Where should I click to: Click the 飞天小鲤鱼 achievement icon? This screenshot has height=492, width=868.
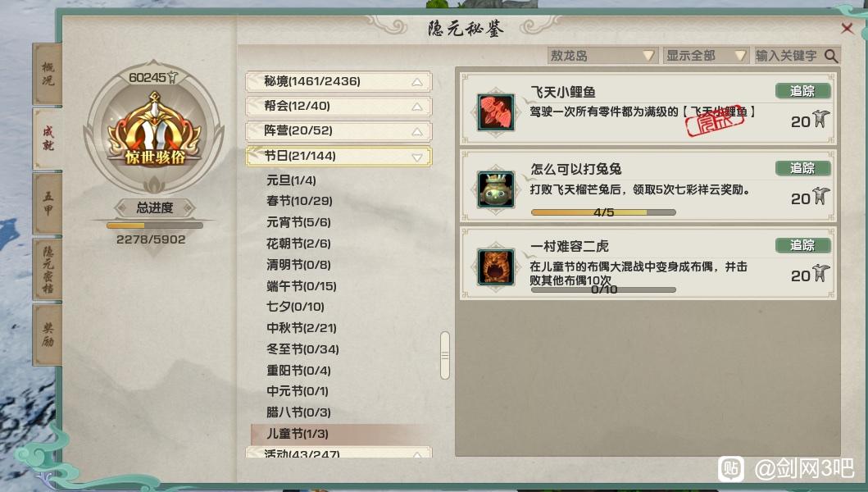[x=496, y=112]
